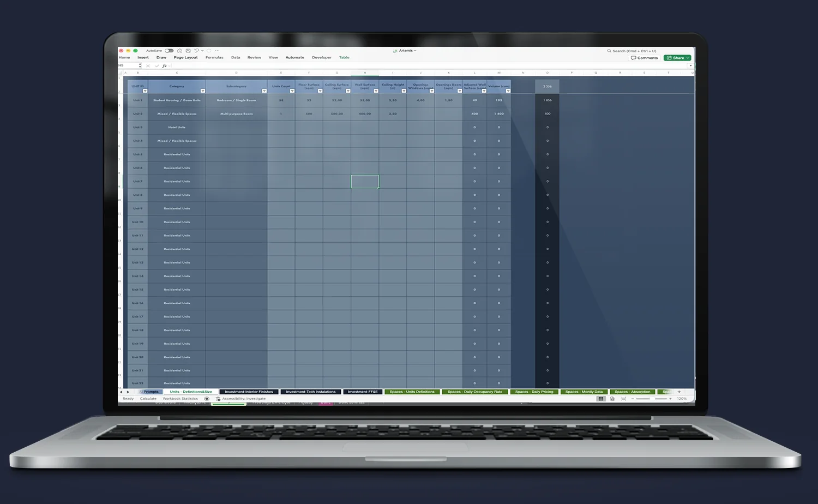Switch to the Spaces - Units Definitions sheet tab
818x504 pixels.
tap(412, 392)
